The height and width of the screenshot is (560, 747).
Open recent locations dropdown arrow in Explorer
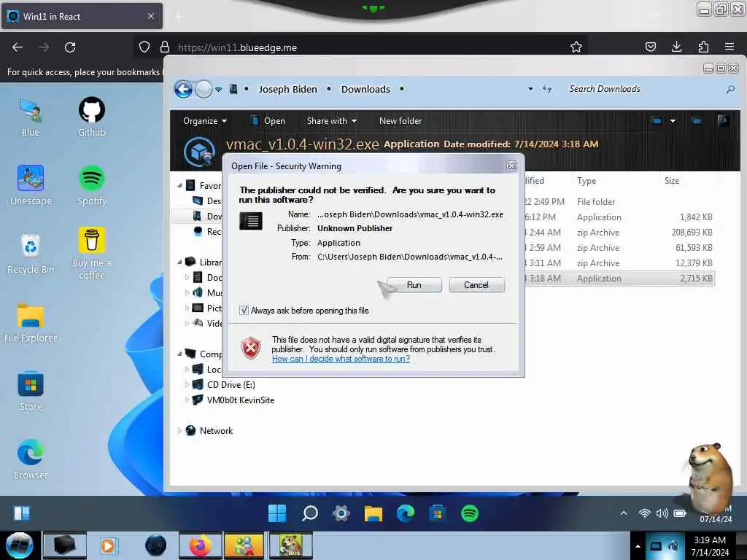click(218, 89)
